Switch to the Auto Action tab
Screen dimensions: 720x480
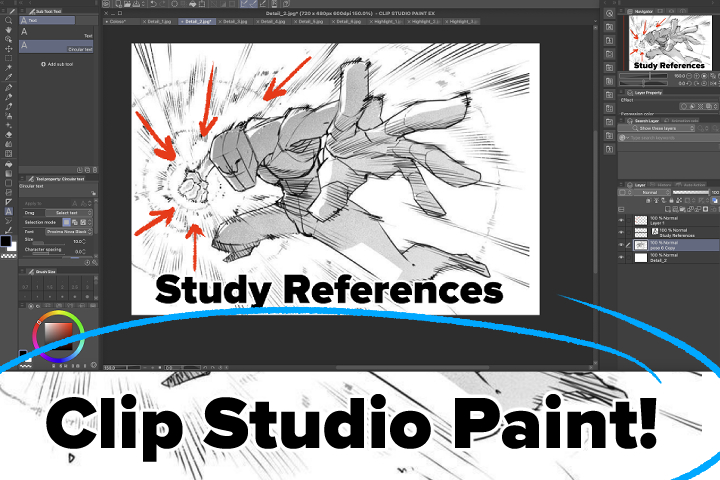691,185
